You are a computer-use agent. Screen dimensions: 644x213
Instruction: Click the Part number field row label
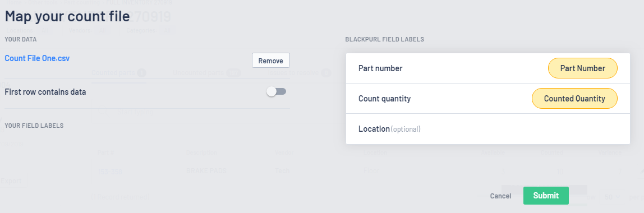click(380, 68)
